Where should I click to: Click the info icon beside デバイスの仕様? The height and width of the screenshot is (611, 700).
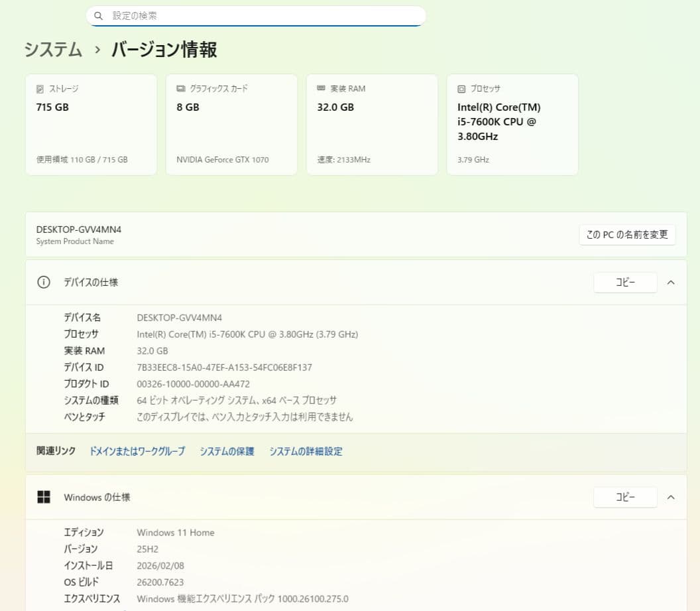pyautogui.click(x=43, y=282)
